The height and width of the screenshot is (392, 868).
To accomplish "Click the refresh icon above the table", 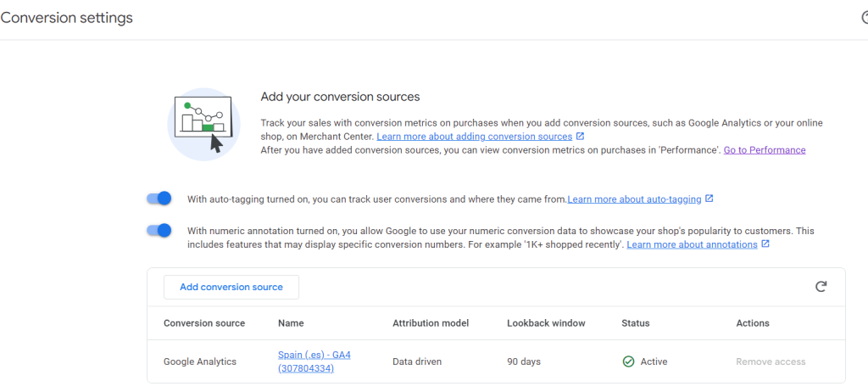I will [821, 287].
